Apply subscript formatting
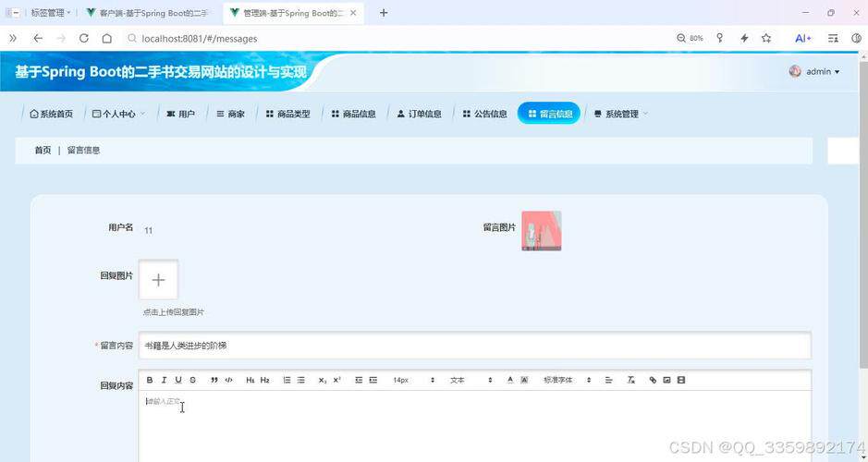868x462 pixels. click(323, 380)
